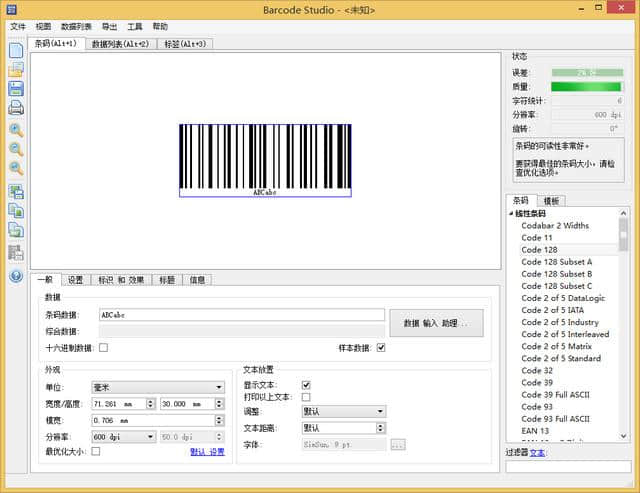Click the barcode pattern icon above Help
The image size is (640, 493).
[x=16, y=254]
